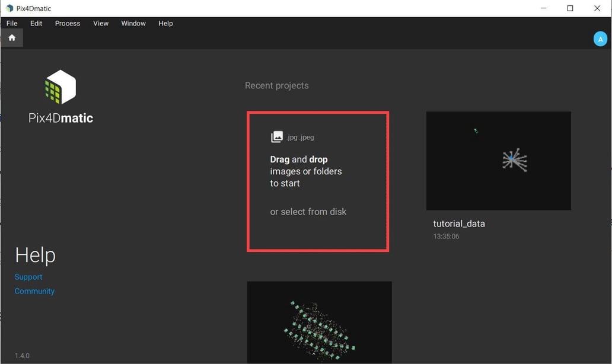The width and height of the screenshot is (612, 364).
Task: Open the Help menu
Action: click(165, 23)
